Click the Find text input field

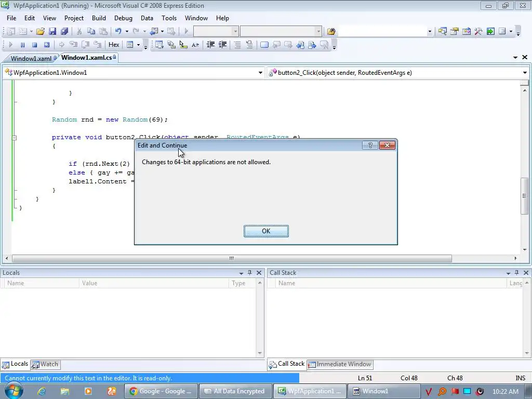[382, 32]
